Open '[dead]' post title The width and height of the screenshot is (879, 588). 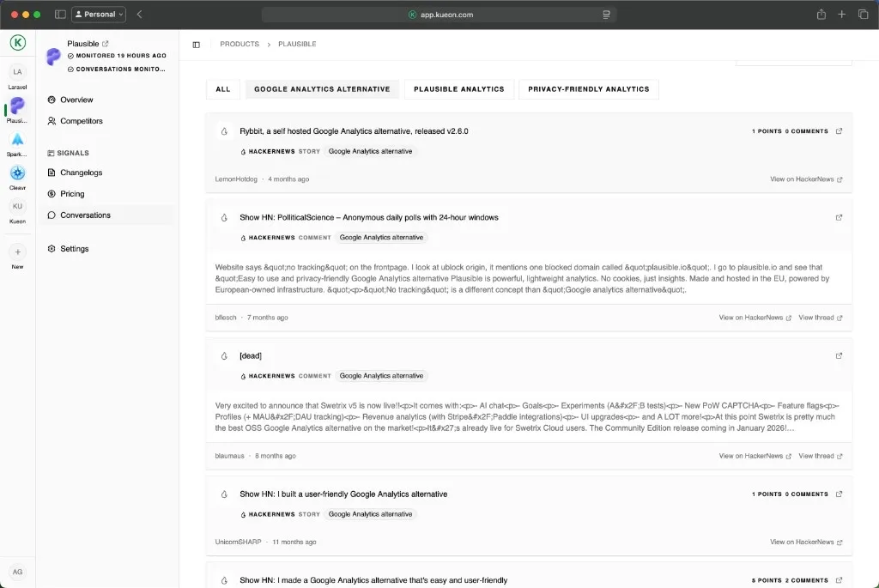tap(251, 356)
